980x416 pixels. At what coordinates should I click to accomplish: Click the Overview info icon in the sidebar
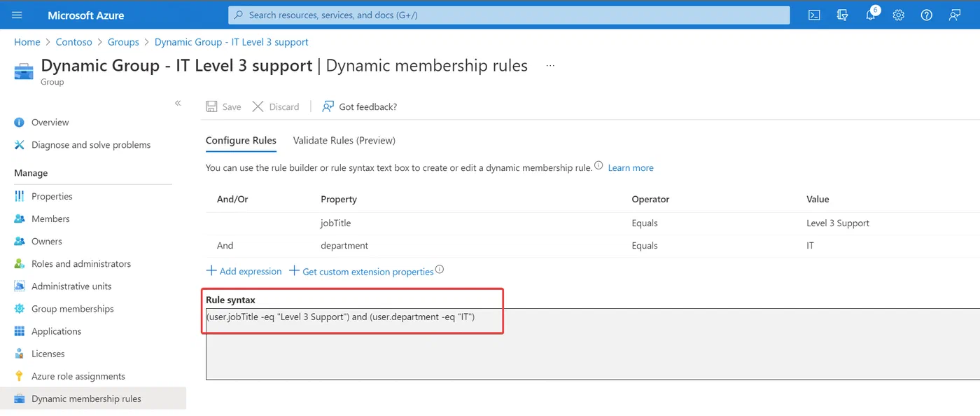pyautogui.click(x=20, y=123)
